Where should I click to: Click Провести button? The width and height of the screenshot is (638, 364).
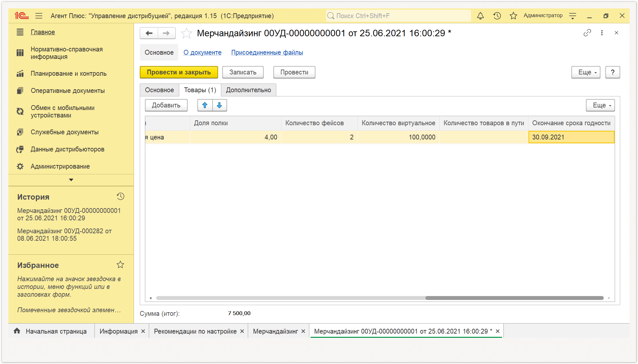point(294,72)
